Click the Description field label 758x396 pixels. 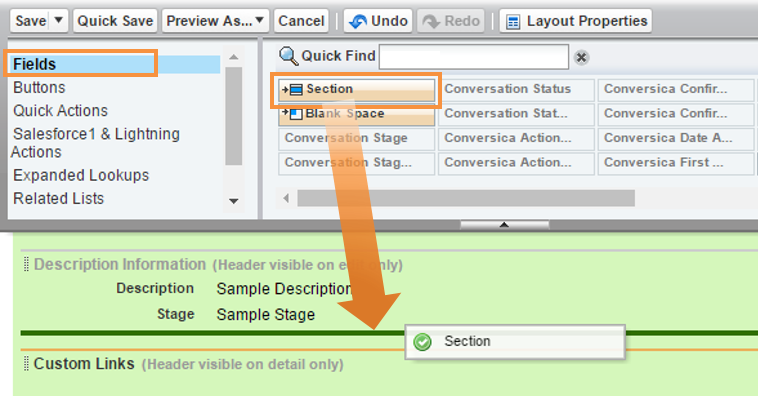(x=155, y=288)
